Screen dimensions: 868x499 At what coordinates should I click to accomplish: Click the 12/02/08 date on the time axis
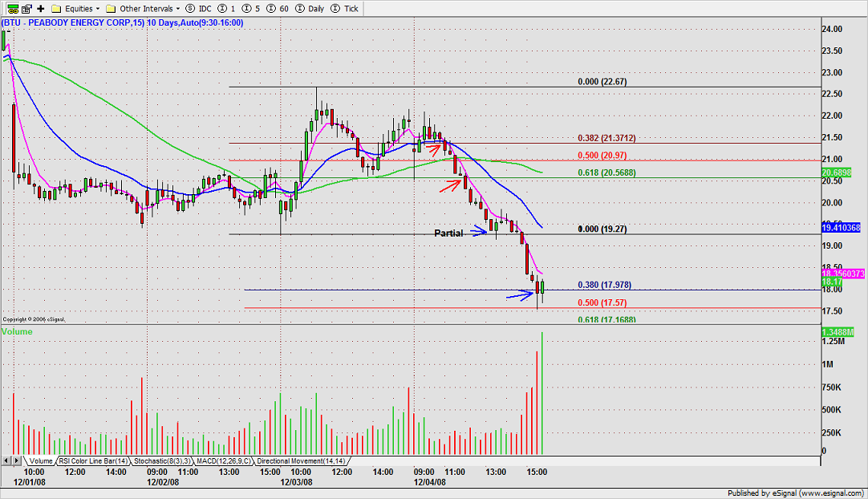[x=163, y=482]
